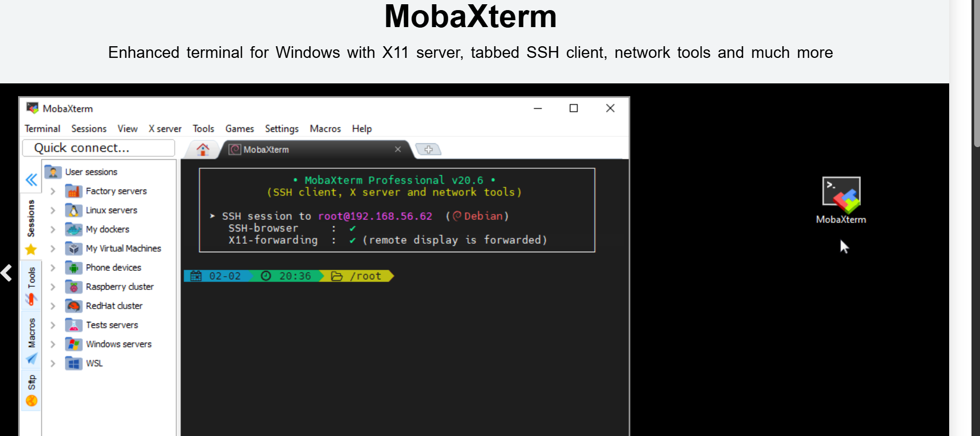This screenshot has height=436, width=980.
Task: Expand the RedHat cluster tree node
Action: tap(53, 306)
